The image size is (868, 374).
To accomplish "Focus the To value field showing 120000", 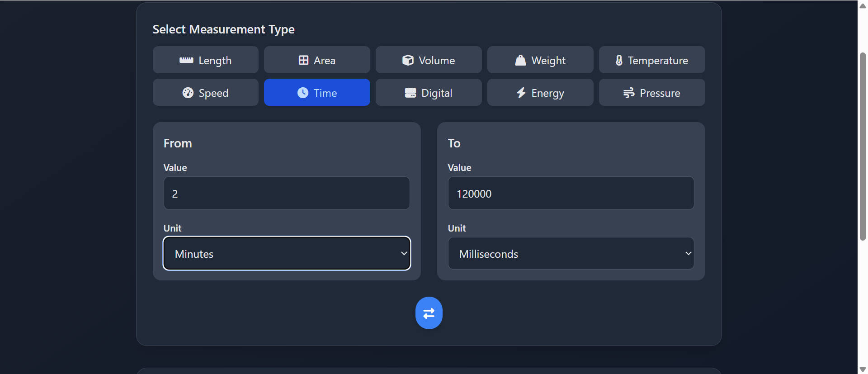I will [x=571, y=193].
